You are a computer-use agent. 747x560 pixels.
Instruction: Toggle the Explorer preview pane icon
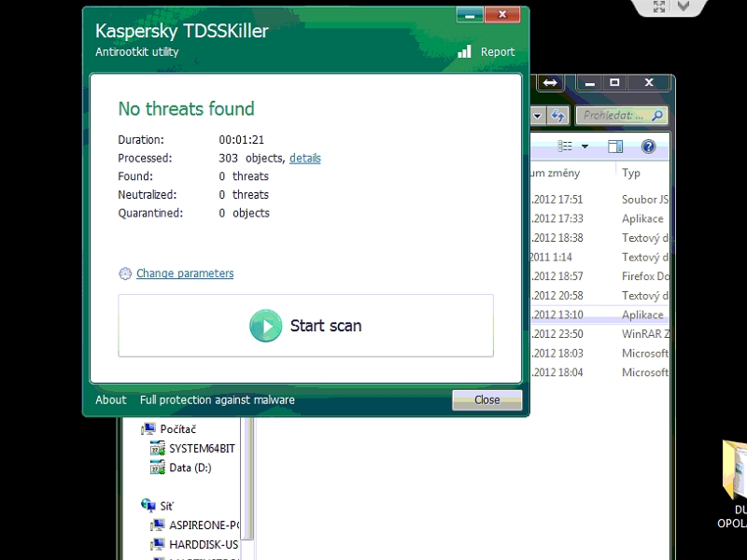click(x=615, y=147)
